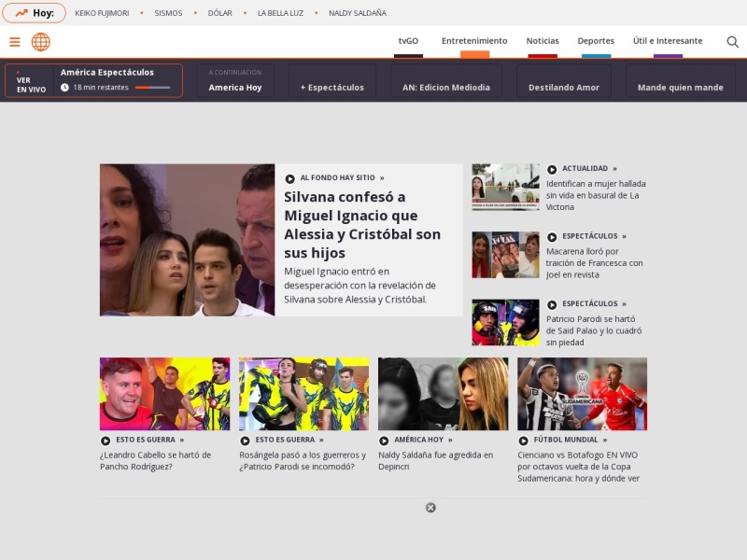Click Cienciano vs Botafogo thumbnail

[582, 394]
